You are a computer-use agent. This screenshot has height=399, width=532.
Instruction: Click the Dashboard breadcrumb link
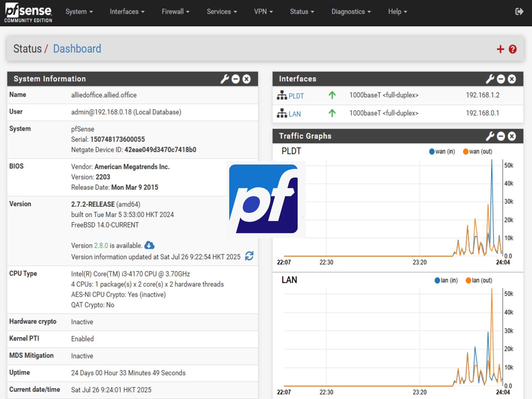tap(77, 49)
